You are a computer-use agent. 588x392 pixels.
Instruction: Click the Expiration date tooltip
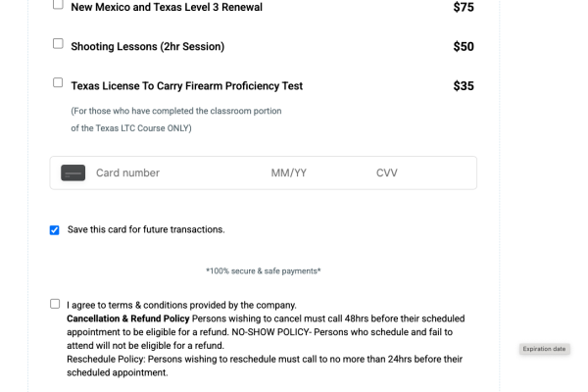[544, 349]
